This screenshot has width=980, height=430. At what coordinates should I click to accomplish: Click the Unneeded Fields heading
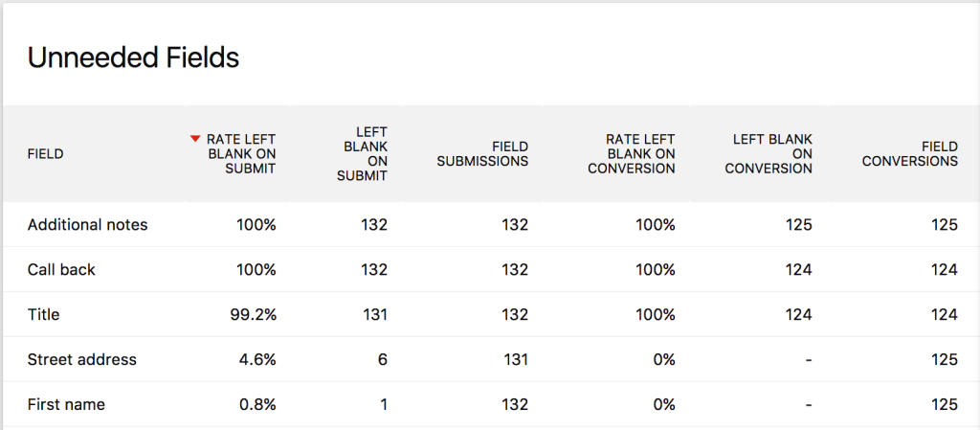(133, 58)
